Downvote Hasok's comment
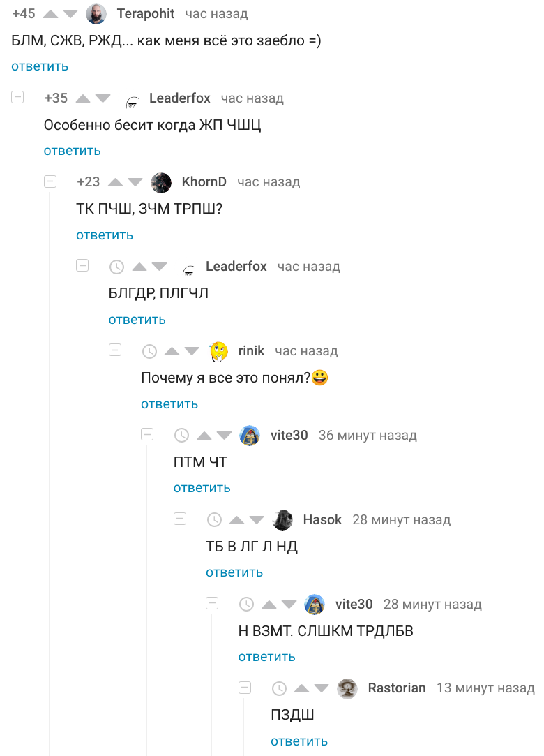 [x=257, y=520]
